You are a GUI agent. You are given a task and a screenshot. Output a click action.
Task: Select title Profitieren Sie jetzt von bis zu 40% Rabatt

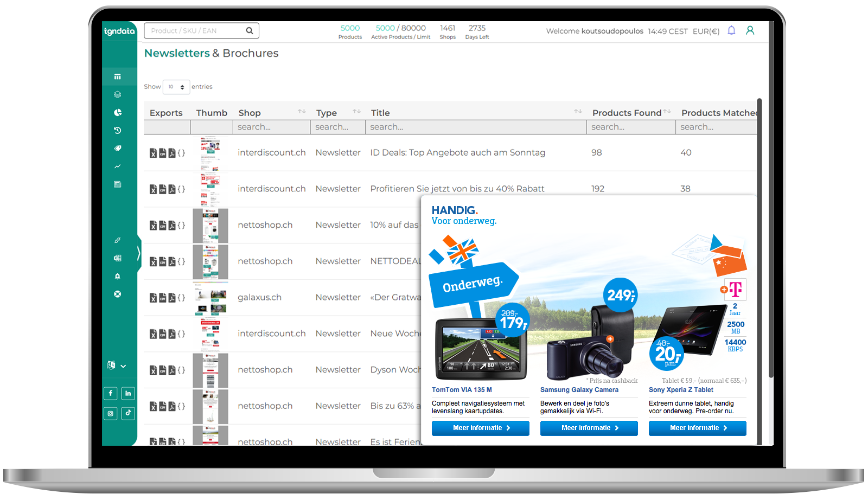tap(457, 189)
